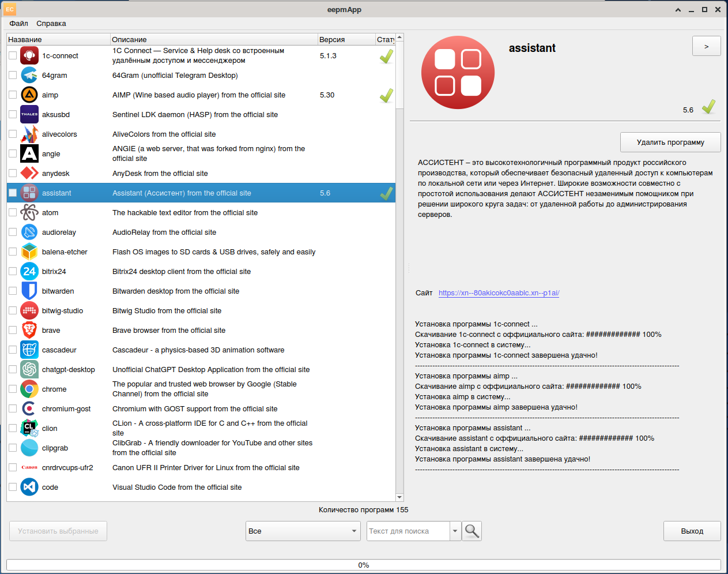Check the brave checkbox
Image resolution: width=728 pixels, height=574 pixels.
(x=13, y=331)
